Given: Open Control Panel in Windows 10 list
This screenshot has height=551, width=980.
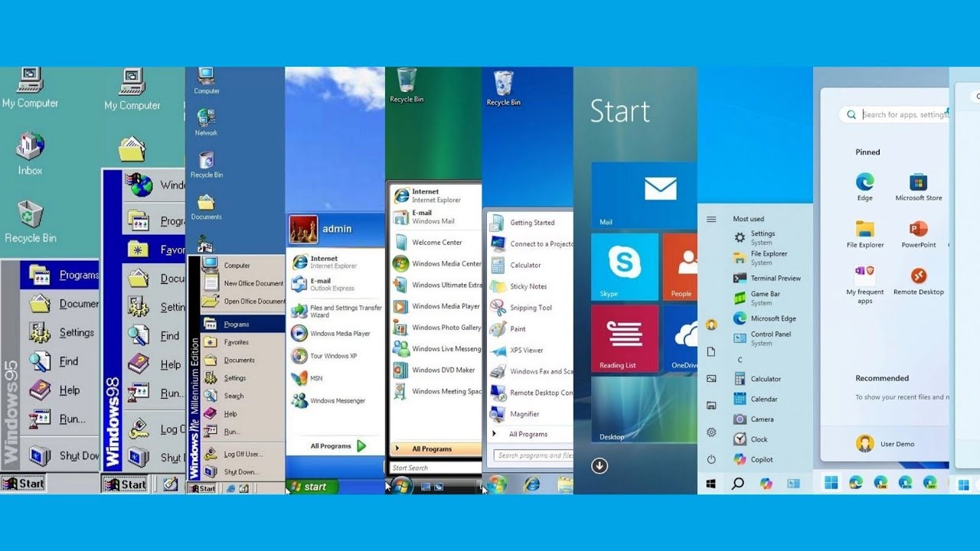Looking at the screenshot, I should 762,338.
